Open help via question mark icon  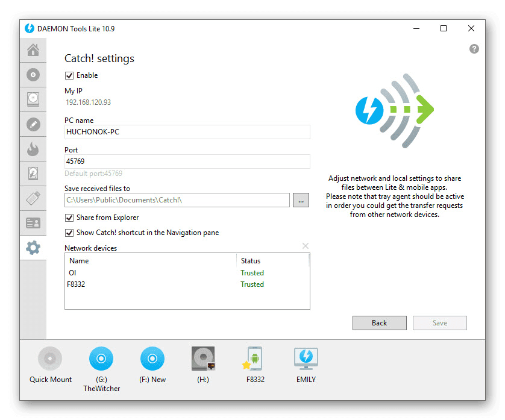click(x=474, y=49)
